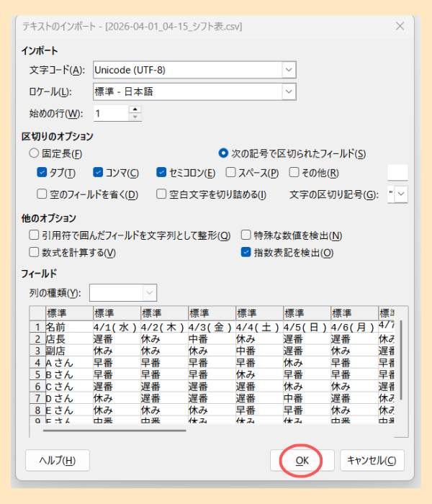This screenshot has width=432, height=504.
Task: Uncheck 指数表記を検出(O) option
Action: click(x=246, y=252)
